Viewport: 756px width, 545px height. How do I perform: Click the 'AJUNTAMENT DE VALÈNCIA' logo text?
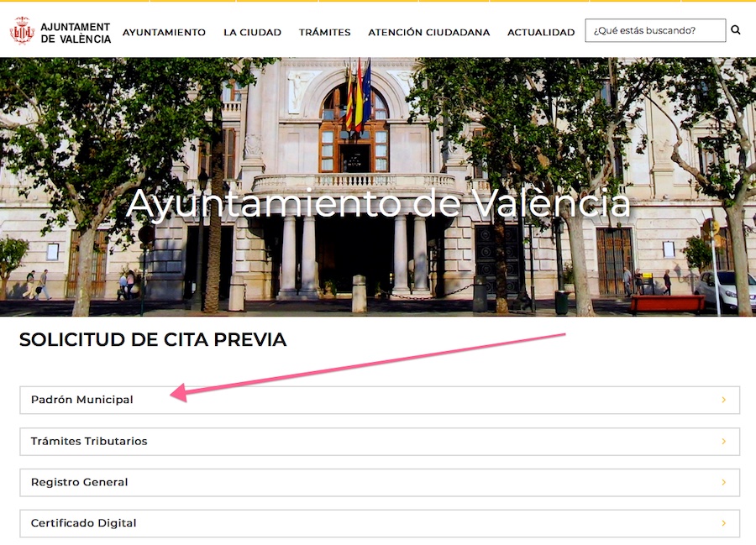(x=76, y=33)
